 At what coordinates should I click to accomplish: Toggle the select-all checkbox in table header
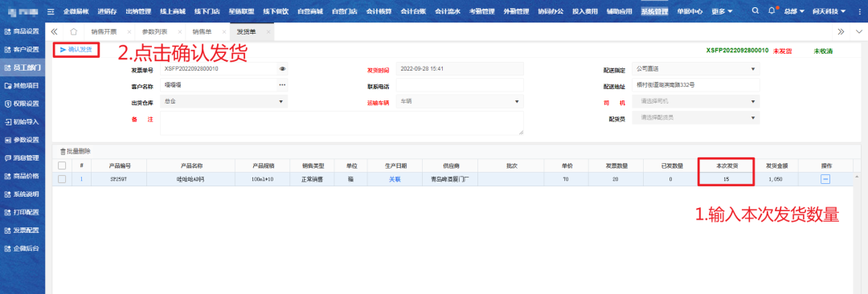point(62,165)
